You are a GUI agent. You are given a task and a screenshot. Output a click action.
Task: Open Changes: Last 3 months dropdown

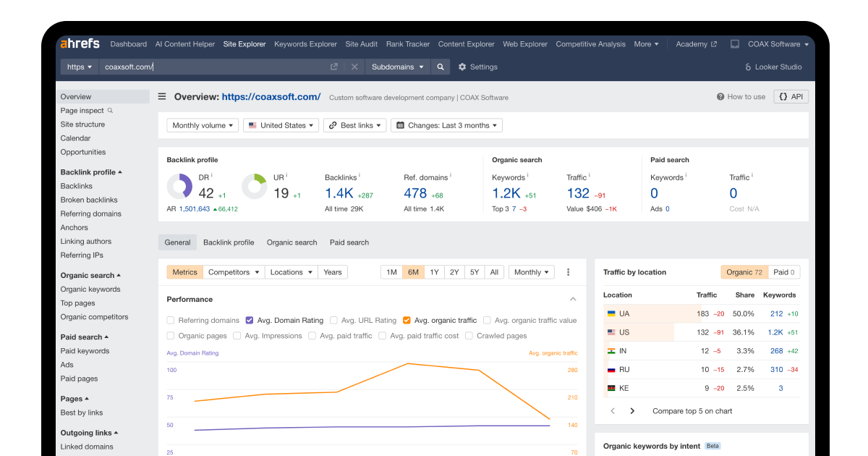446,125
